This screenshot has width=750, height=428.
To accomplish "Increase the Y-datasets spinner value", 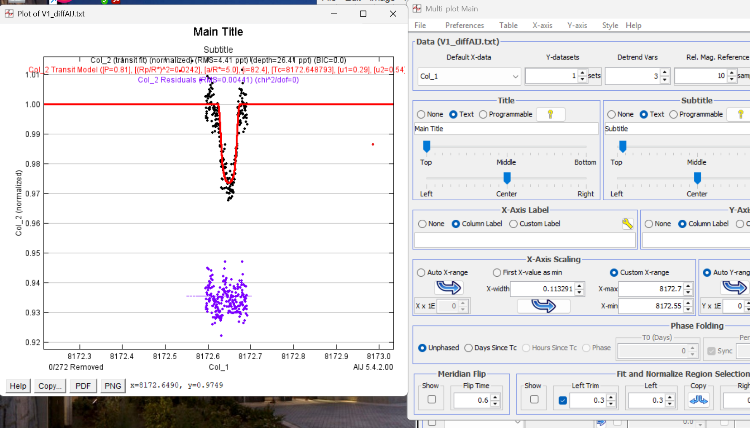I will coord(580,72).
